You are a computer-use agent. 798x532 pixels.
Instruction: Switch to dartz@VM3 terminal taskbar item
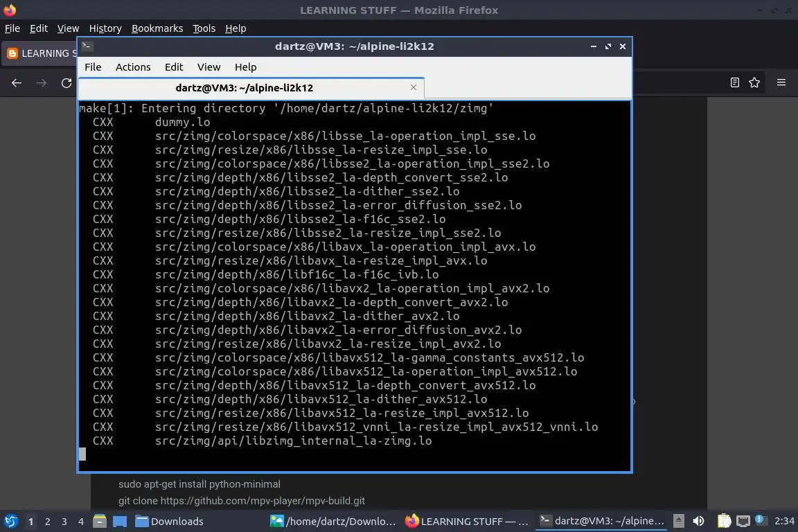(602, 522)
